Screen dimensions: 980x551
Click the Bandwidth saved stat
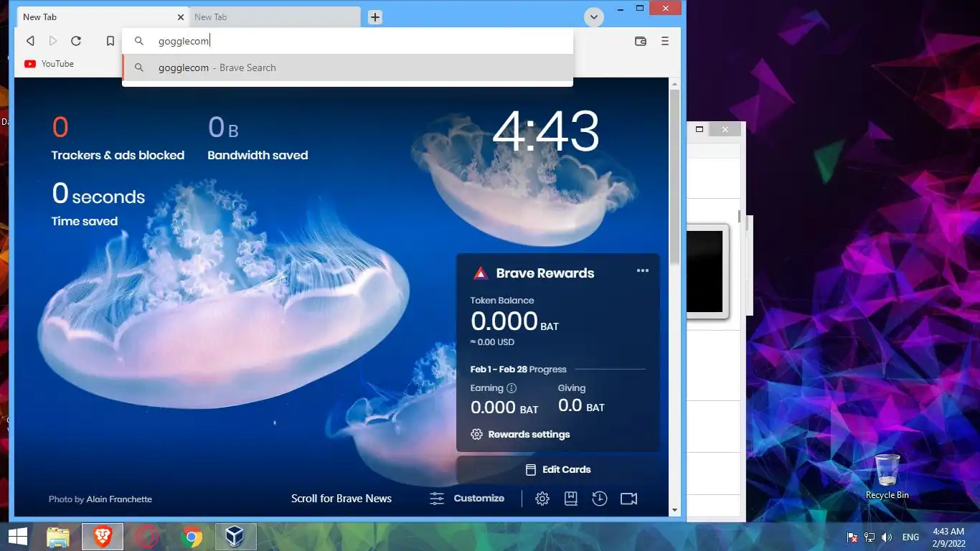(258, 138)
